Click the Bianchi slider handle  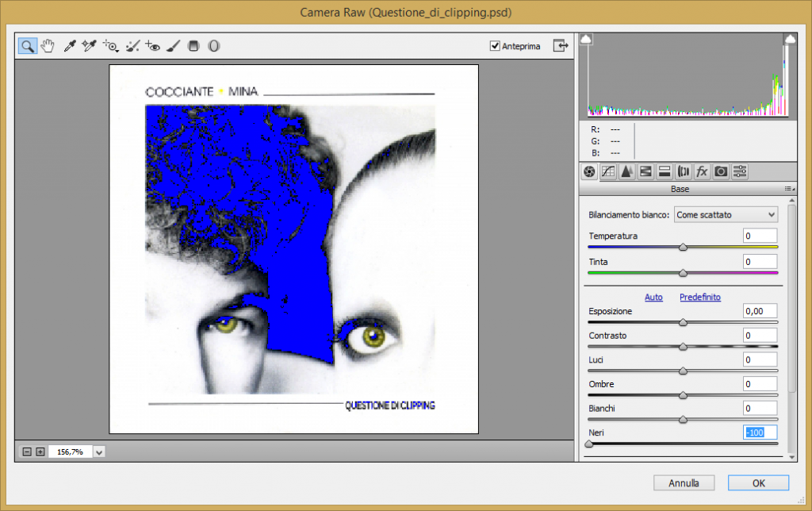[683, 420]
